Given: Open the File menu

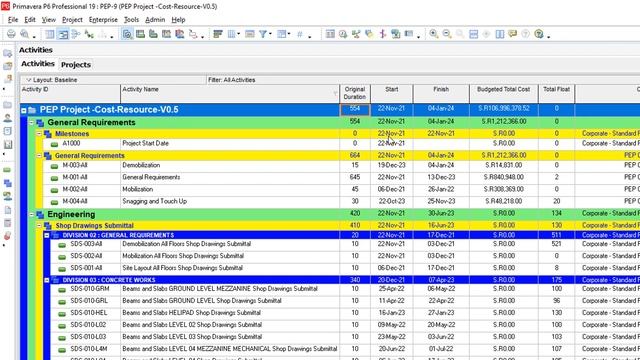Looking at the screenshot, I should [13, 20].
